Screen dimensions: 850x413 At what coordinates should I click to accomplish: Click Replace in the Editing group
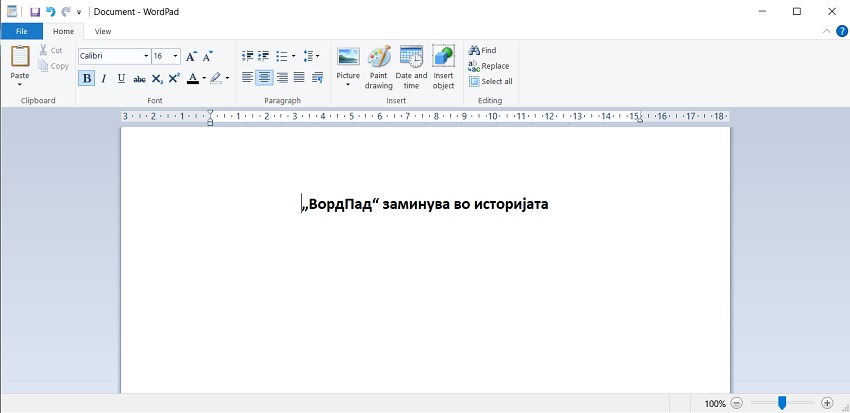489,66
